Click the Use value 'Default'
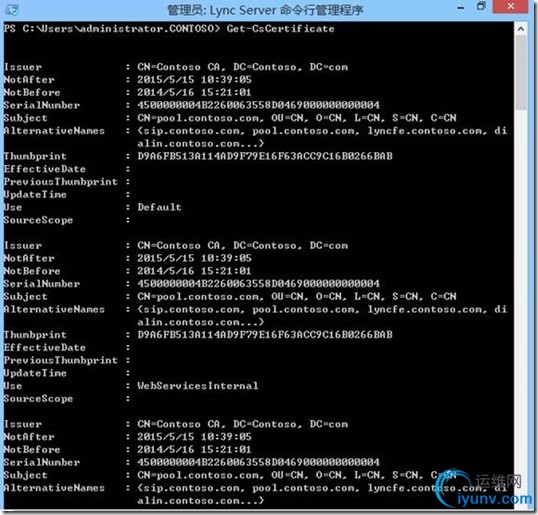The width and height of the screenshot is (538, 515). (x=159, y=207)
